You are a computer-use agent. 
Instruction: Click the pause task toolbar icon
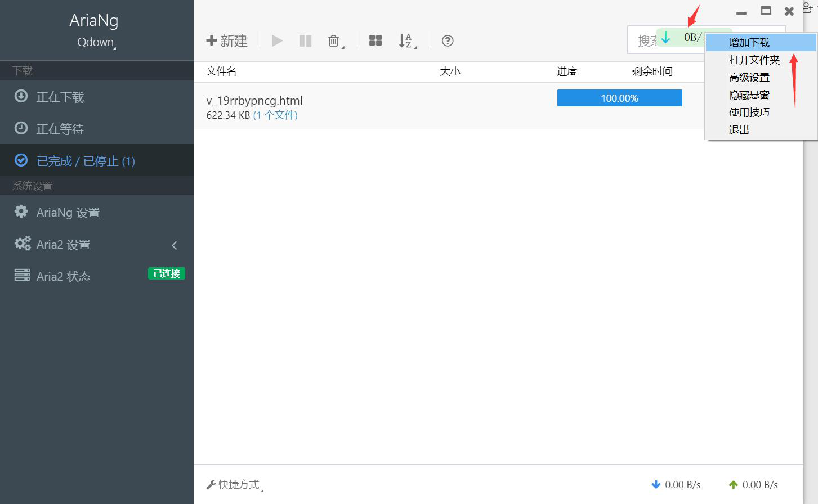305,40
